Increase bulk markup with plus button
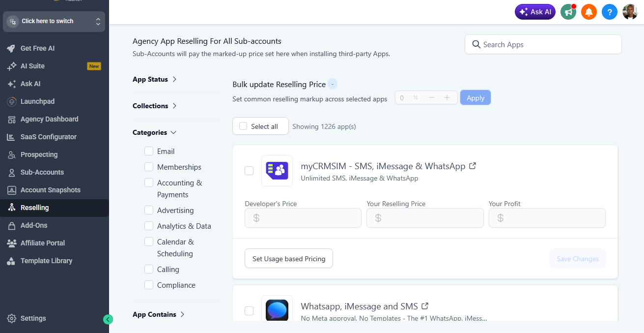Viewport: 644px width, 333px height. click(x=447, y=97)
